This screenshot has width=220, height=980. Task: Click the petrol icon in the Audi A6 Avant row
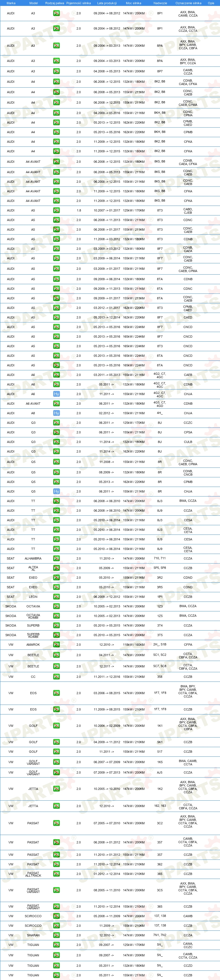tap(56, 404)
